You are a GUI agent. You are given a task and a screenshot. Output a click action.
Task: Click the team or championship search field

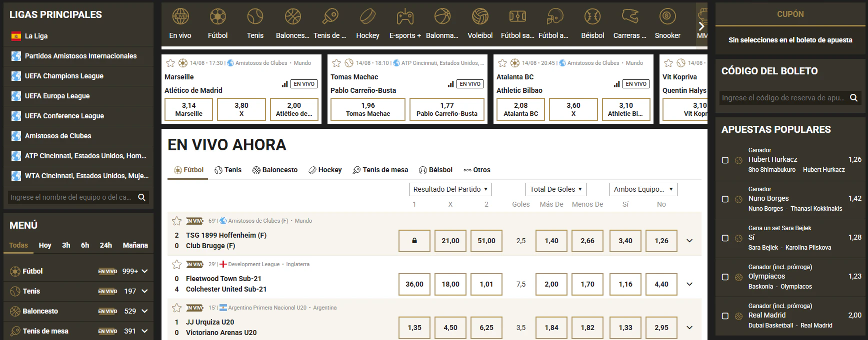(71, 197)
